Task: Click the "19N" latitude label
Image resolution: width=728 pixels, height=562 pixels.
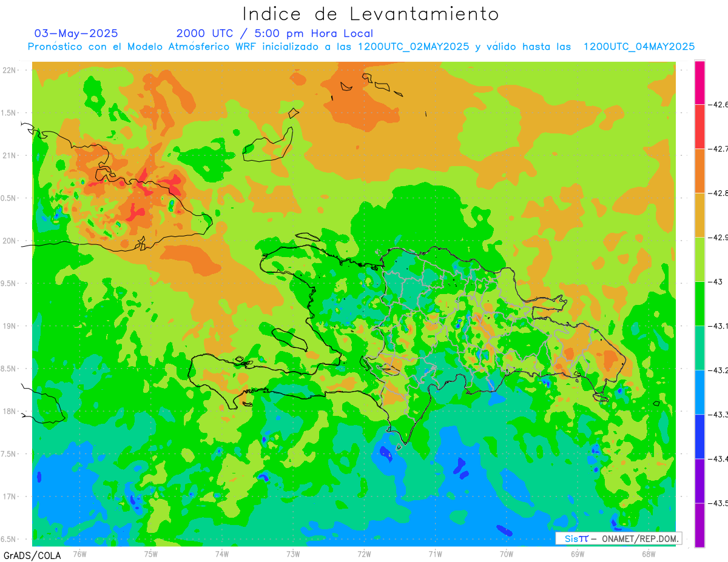Action: point(10,326)
